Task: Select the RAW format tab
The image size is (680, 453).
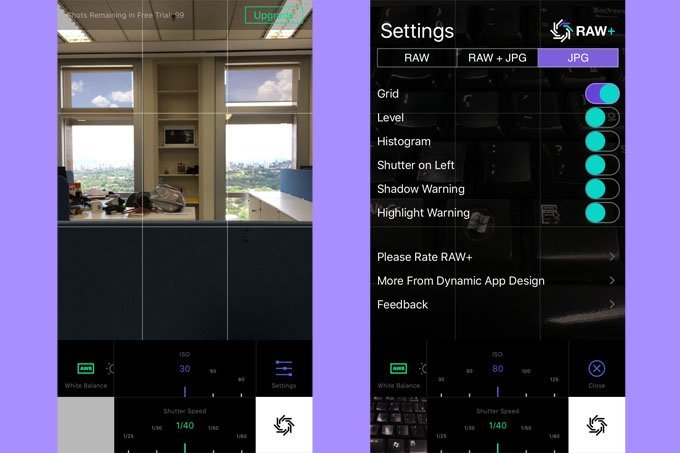Action: tap(417, 58)
